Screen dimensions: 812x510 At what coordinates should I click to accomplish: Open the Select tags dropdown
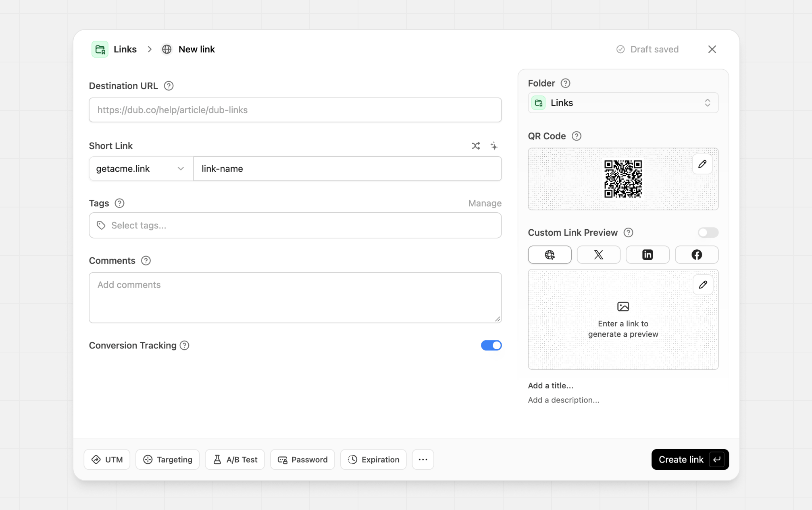pos(295,226)
